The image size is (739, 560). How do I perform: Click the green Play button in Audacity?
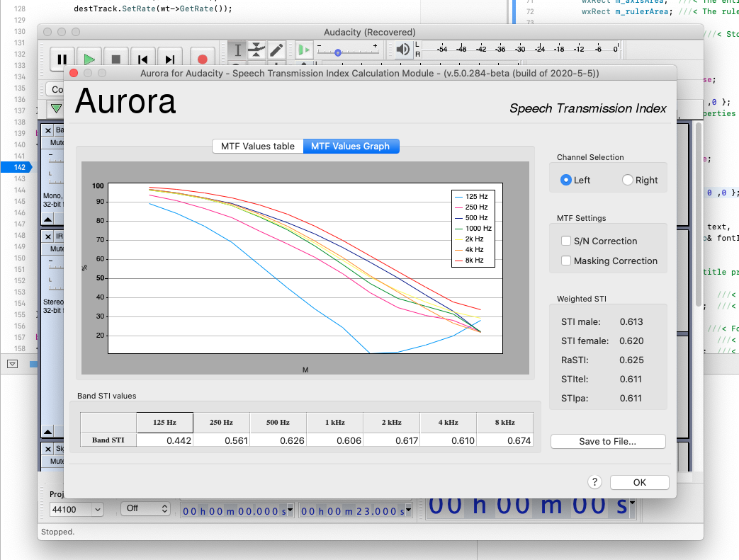point(89,59)
